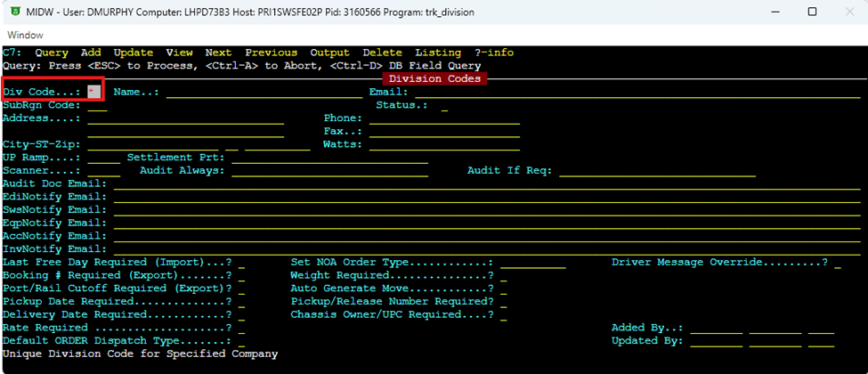
Task: Click the Audit Always field
Action: pos(330,171)
